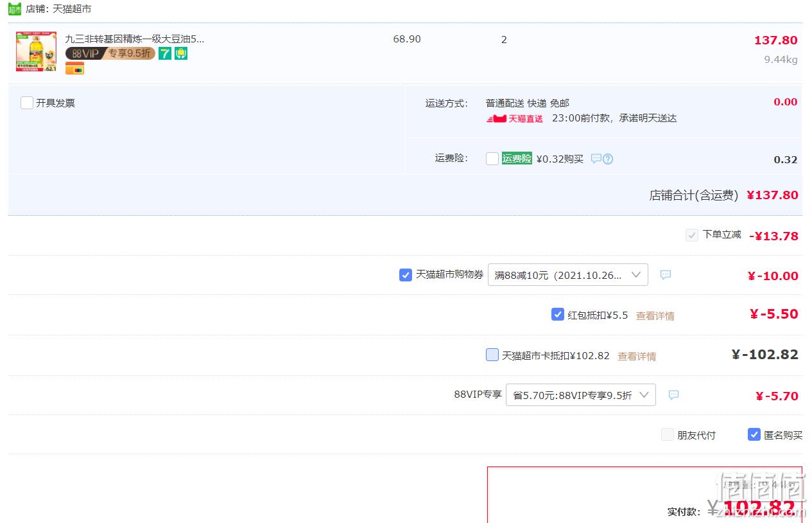
Task: Click the store name 天猫超市
Action: tap(72, 9)
